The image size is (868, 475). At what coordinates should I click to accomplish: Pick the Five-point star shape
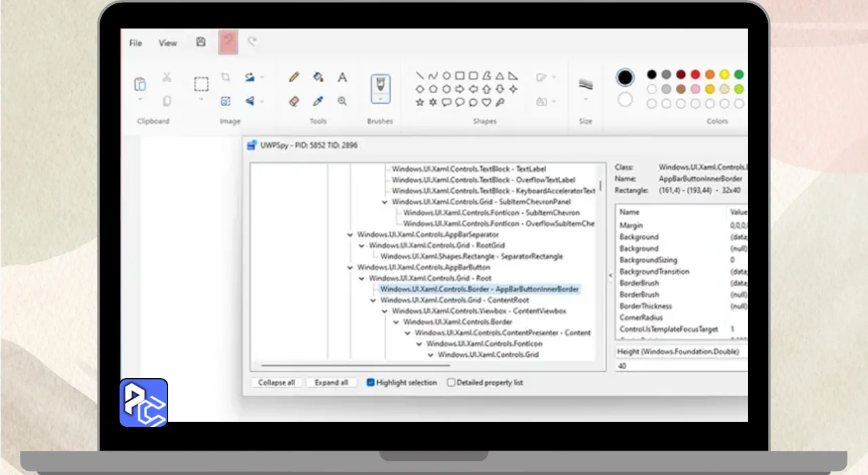420,102
